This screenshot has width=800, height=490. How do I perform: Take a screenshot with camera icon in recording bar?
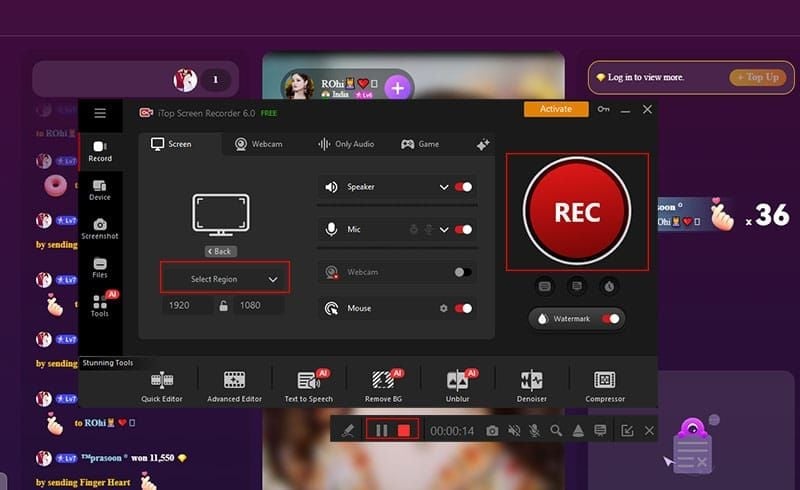(492, 431)
